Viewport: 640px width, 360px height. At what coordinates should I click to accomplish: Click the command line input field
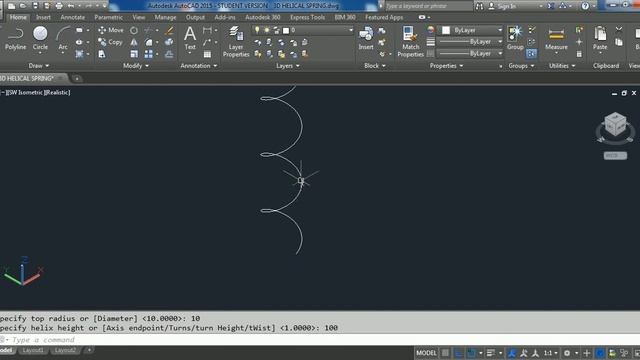coord(320,340)
